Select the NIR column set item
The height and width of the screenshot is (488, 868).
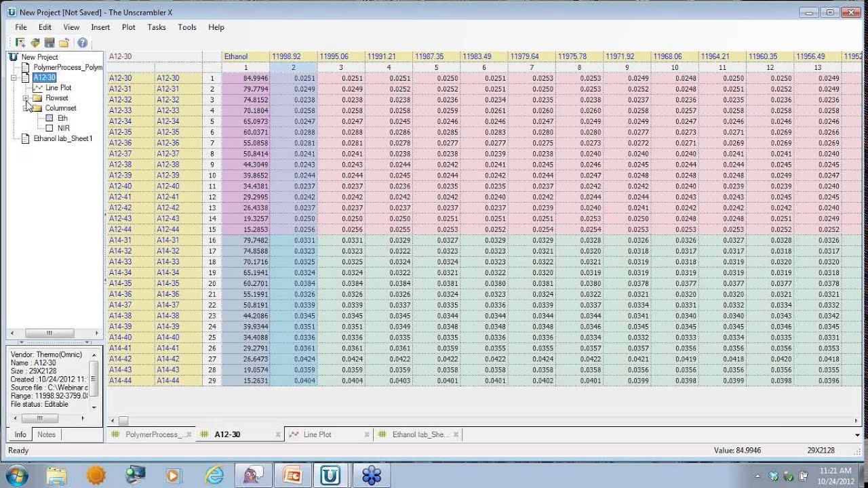pos(64,128)
